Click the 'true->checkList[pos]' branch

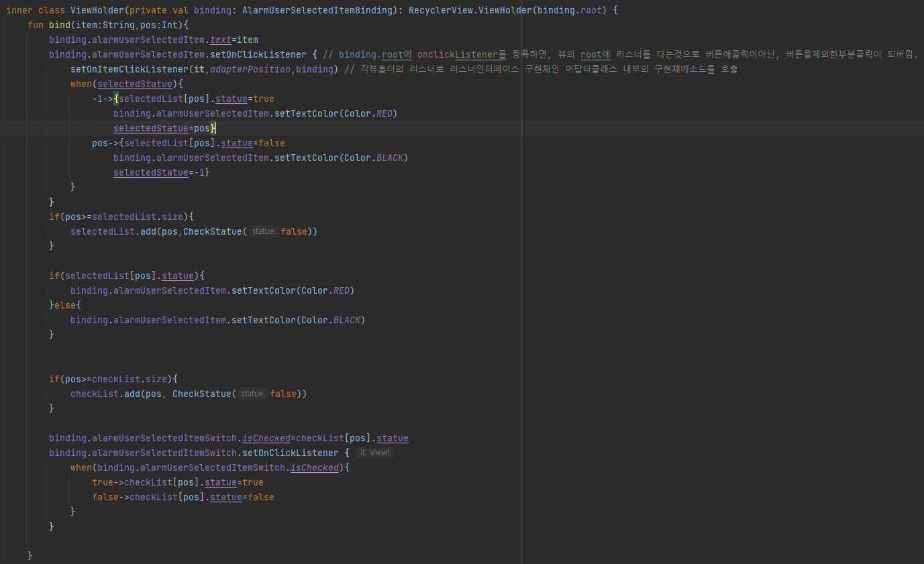pos(146,483)
